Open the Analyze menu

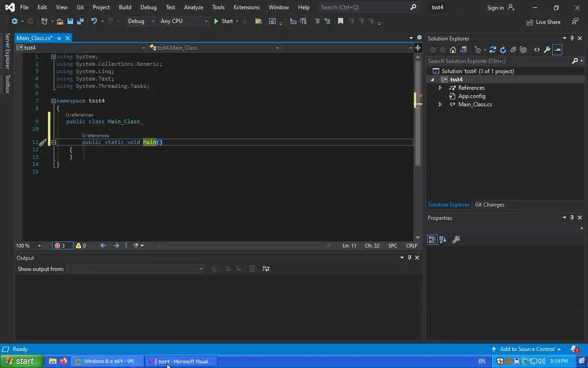coord(193,7)
